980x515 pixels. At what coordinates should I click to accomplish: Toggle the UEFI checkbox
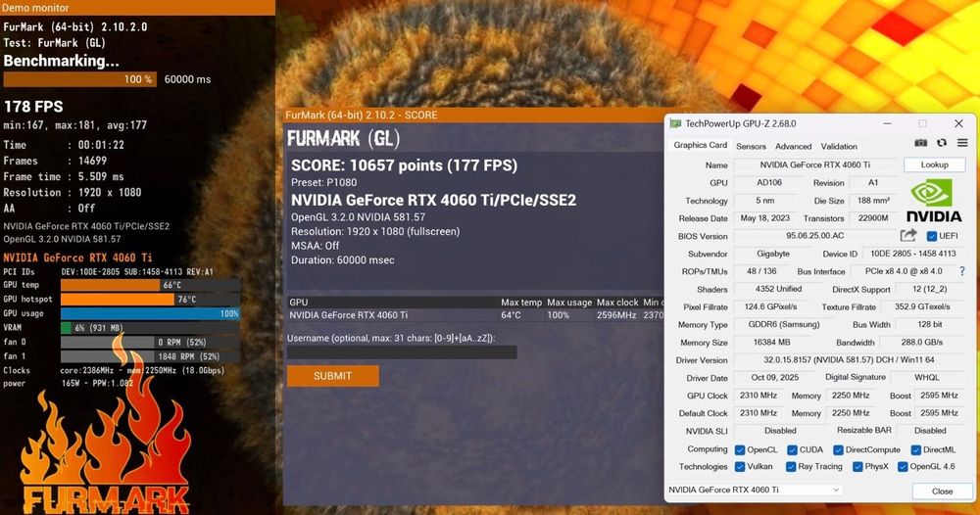932,236
